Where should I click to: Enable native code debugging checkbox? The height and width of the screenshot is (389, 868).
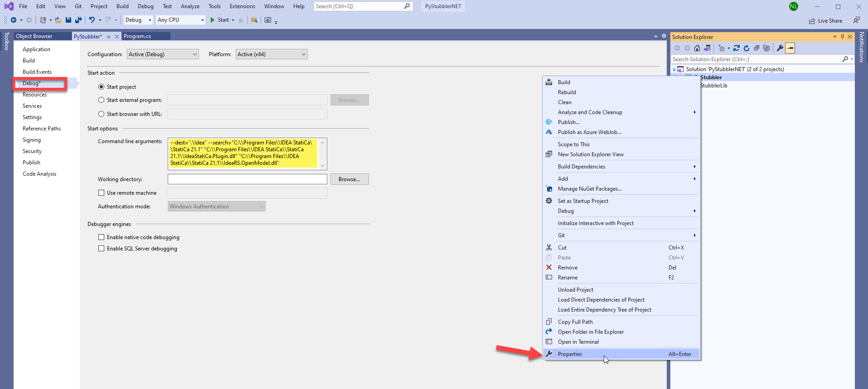[102, 237]
